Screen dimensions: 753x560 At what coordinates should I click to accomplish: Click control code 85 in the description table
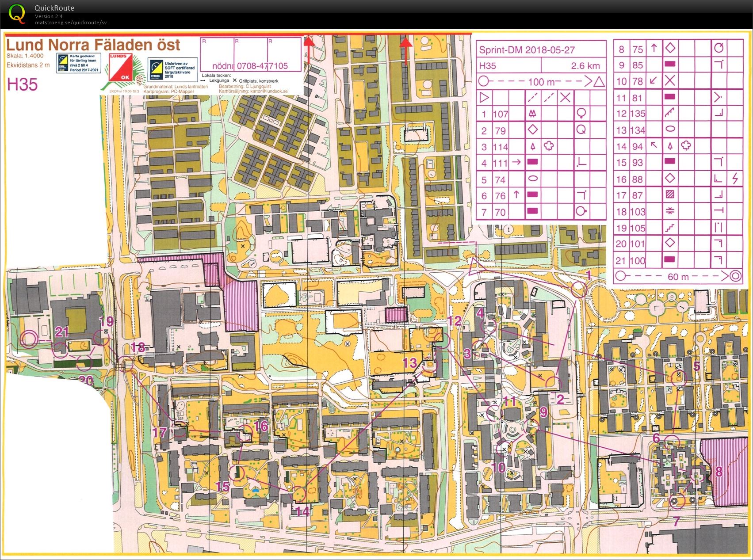point(638,65)
